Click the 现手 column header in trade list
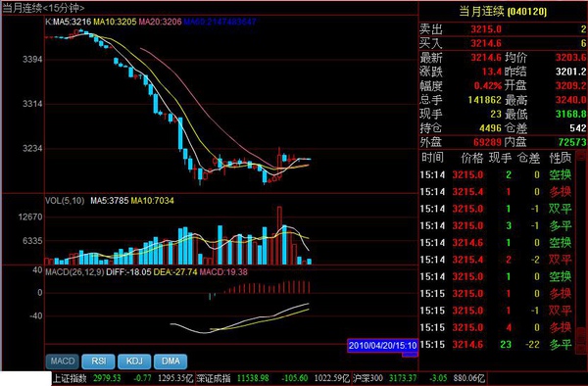The image size is (588, 386). 500,158
